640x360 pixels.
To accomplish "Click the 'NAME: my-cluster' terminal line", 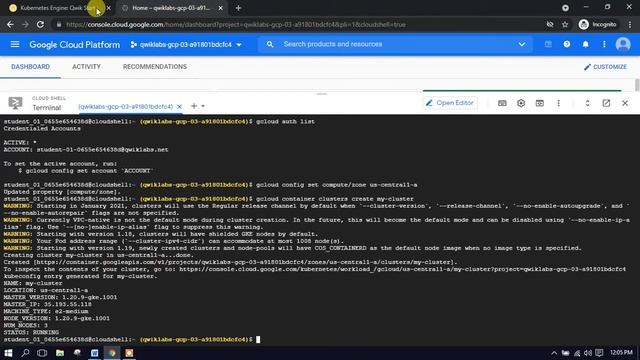I will point(33,283).
